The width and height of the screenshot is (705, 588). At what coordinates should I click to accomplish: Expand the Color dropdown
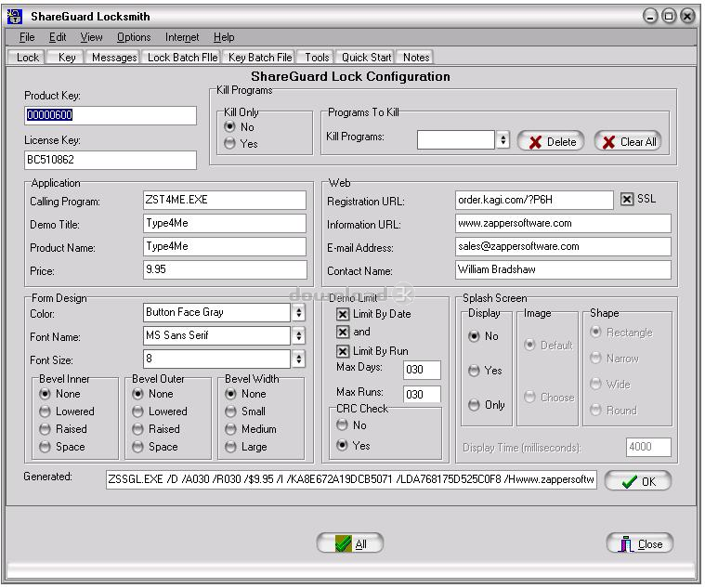point(298,312)
